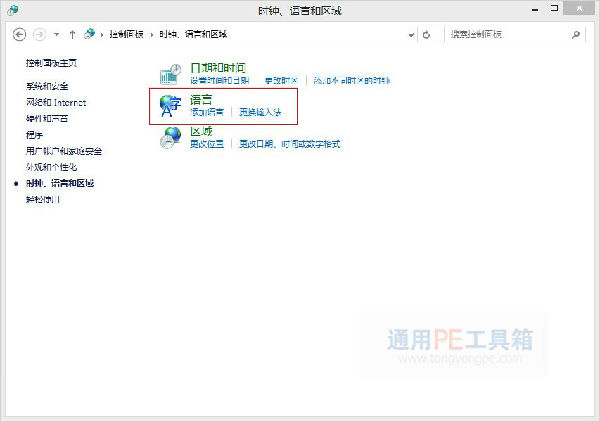Click the Language (语言) globe icon
600x422 pixels.
point(172,105)
